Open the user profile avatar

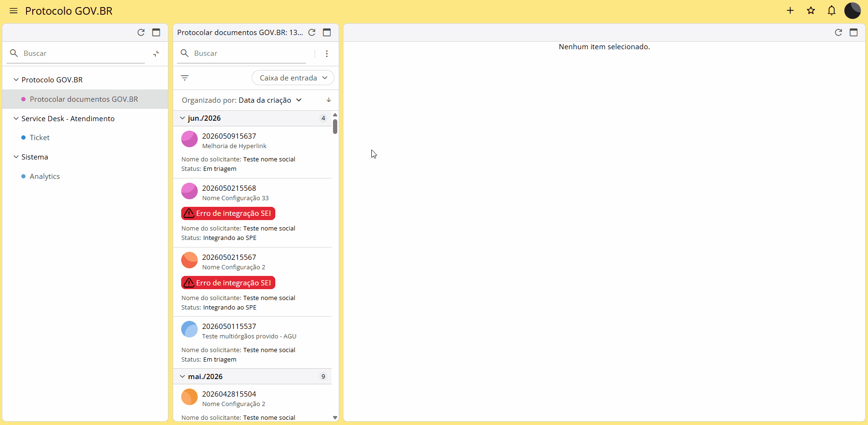coord(852,10)
